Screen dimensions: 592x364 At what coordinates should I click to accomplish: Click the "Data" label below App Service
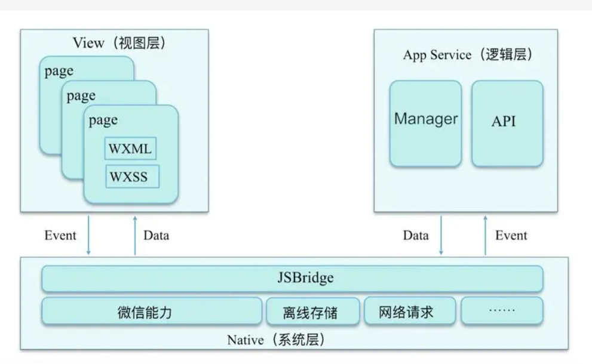(x=416, y=235)
